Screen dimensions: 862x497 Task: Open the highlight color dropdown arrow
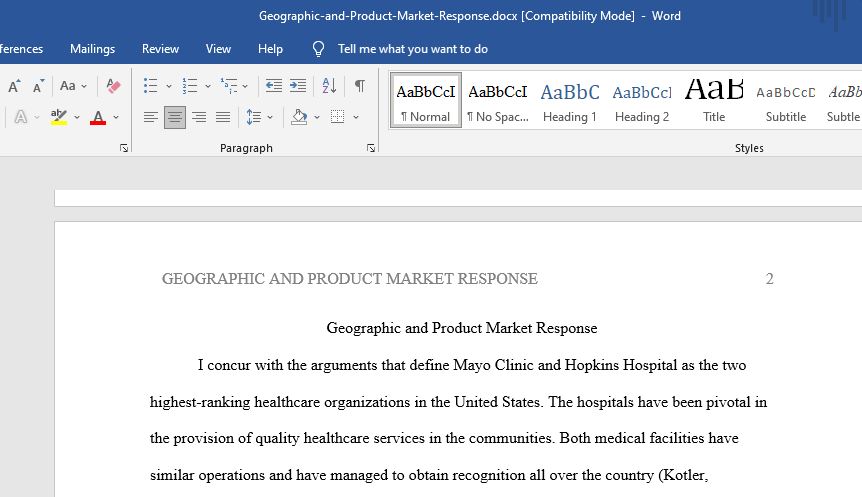coord(76,117)
